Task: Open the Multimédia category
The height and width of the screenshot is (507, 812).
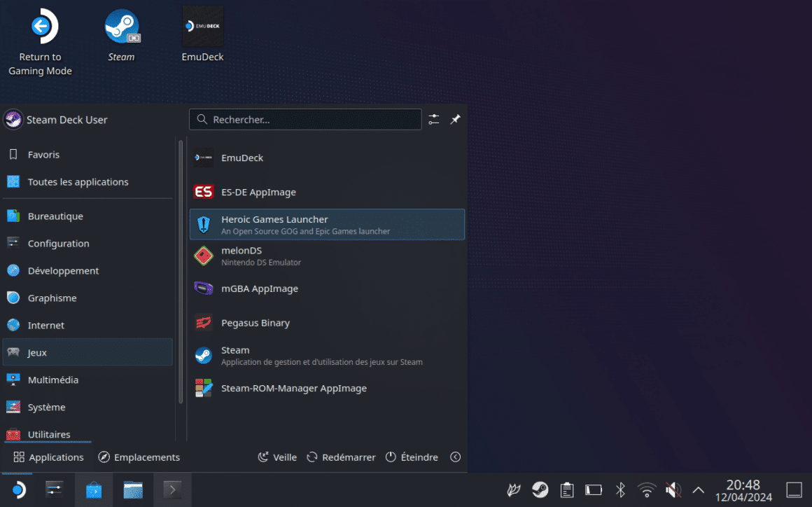Action: click(x=87, y=380)
